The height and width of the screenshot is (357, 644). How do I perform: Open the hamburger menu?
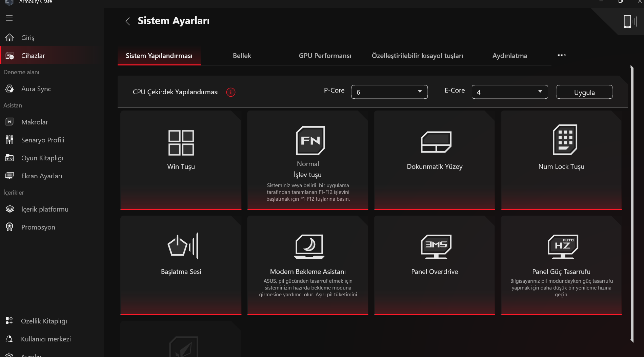tap(9, 18)
